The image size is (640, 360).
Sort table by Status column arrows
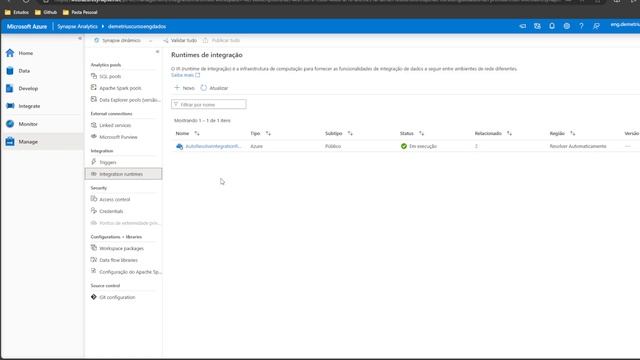click(x=421, y=133)
